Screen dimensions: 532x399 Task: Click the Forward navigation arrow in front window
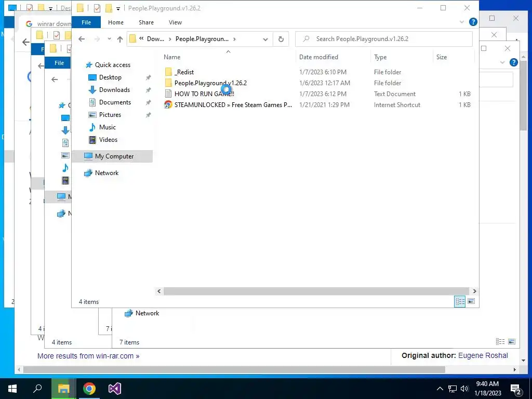97,39
